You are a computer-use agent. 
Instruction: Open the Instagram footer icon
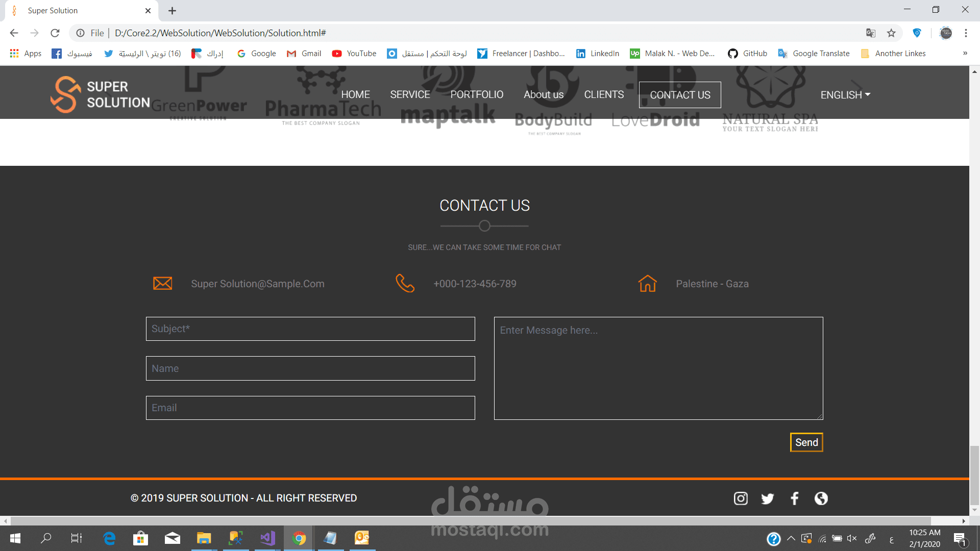point(741,498)
